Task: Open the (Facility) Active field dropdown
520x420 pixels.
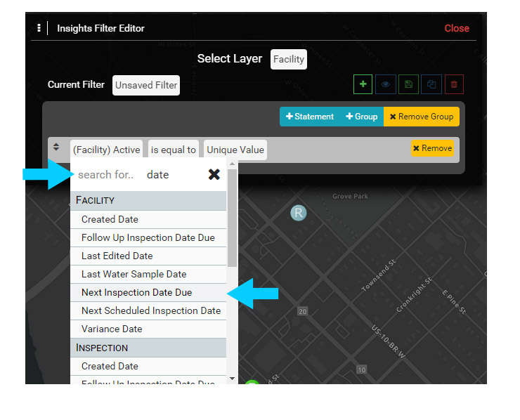Action: [x=106, y=150]
